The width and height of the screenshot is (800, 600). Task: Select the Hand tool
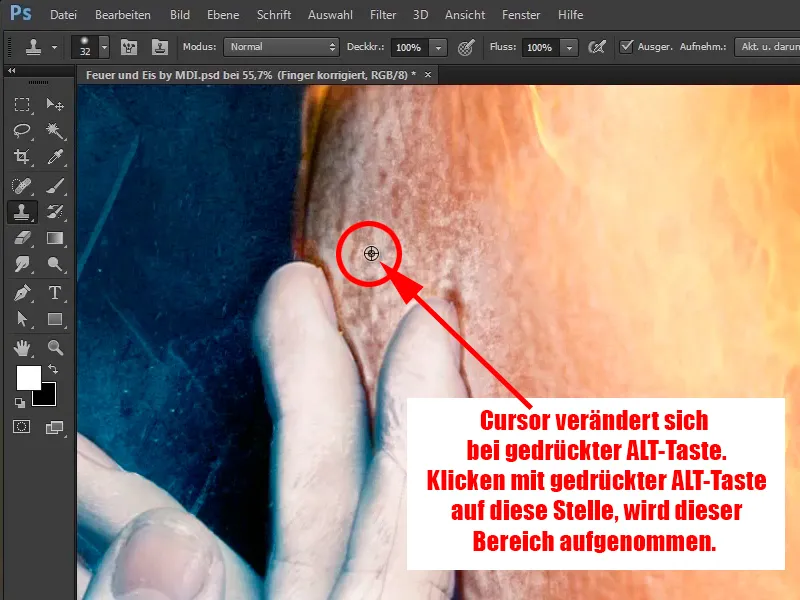tap(21, 348)
